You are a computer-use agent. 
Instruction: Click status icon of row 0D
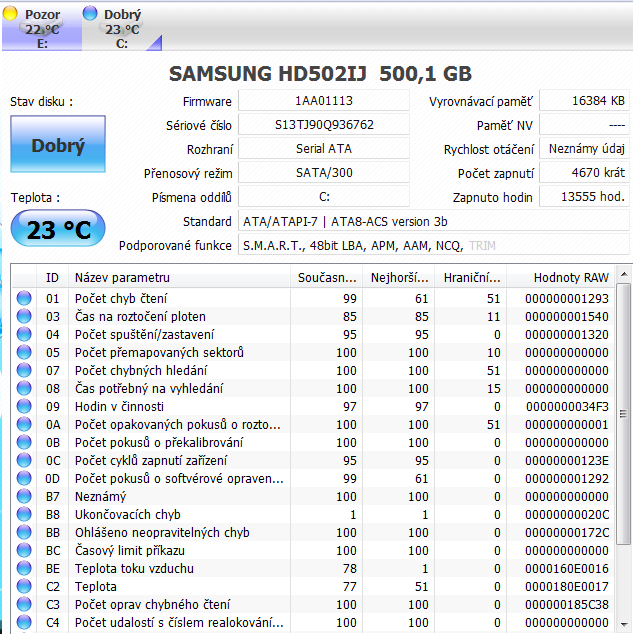point(24,478)
